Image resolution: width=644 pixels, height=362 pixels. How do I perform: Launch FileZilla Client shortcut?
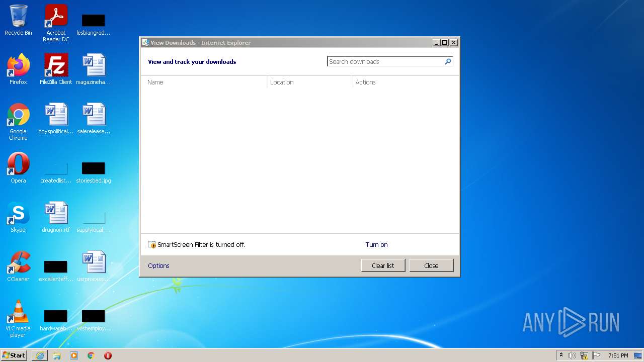[56, 69]
